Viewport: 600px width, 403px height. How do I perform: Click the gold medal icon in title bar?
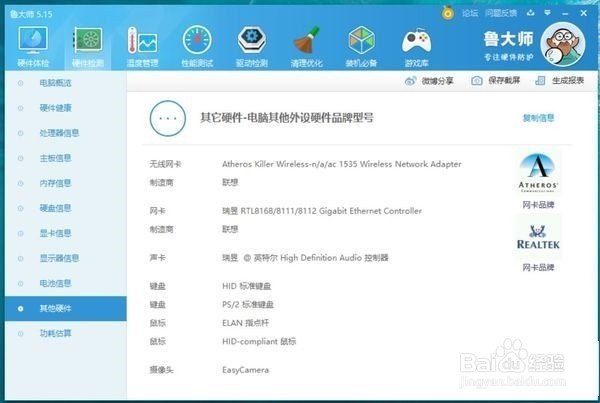(x=447, y=13)
